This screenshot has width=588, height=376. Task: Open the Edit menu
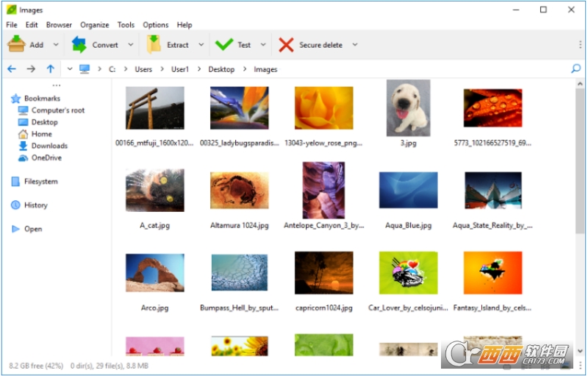point(32,25)
